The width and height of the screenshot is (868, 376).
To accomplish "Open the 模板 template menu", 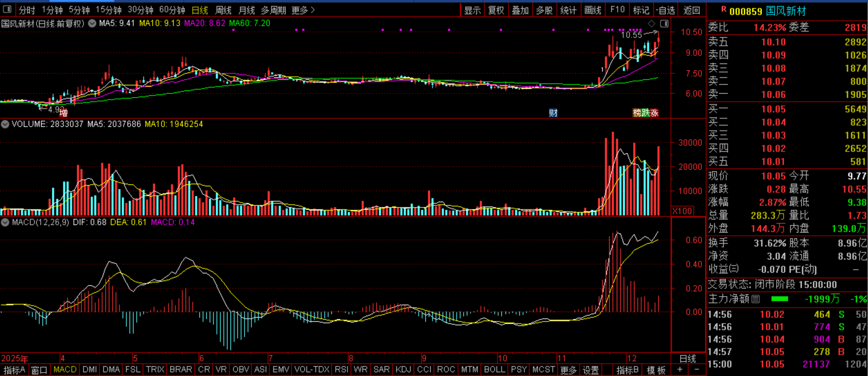I will (656, 370).
